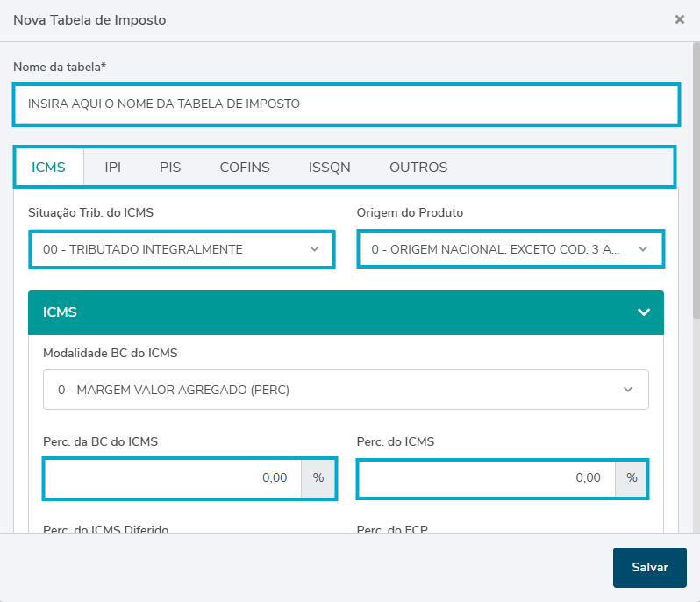Viewport: 700px width, 602px height.
Task: Collapse the ICMS section header chevron
Action: click(643, 312)
